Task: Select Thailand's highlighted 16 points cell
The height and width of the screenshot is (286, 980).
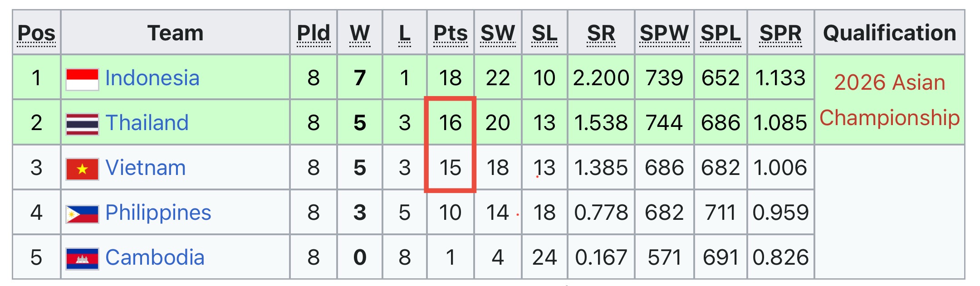Action: (451, 122)
